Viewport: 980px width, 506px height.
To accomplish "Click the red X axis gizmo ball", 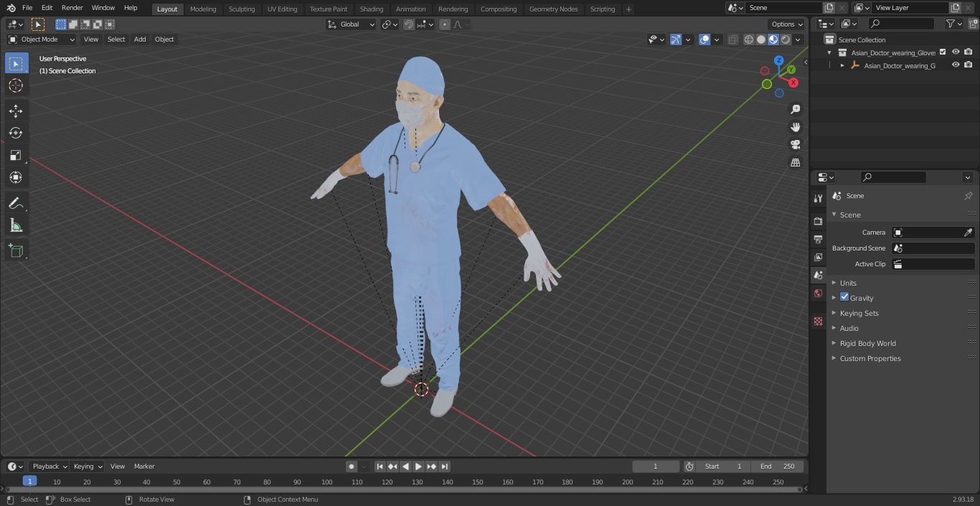I will coord(793,83).
